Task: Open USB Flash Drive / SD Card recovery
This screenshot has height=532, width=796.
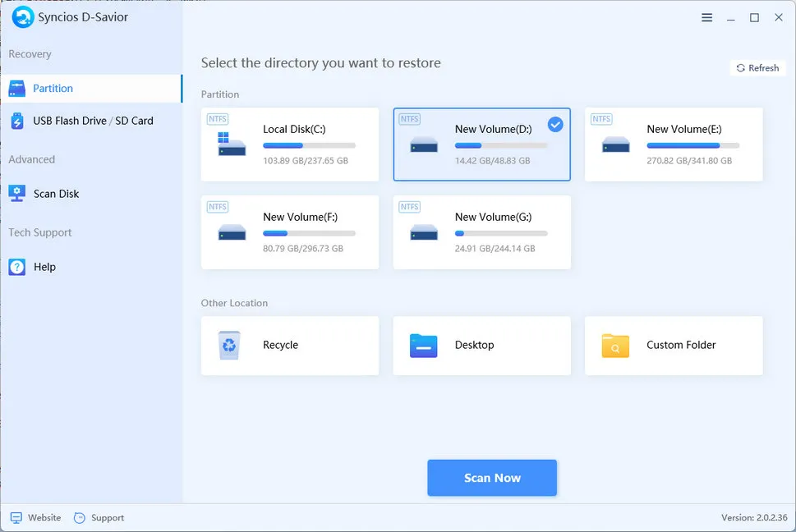Action: click(92, 121)
